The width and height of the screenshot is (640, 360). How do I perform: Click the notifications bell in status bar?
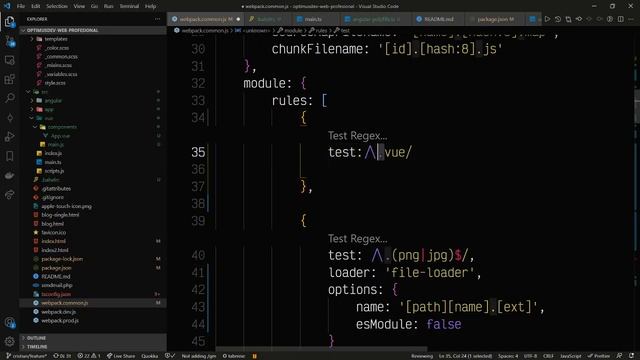(x=631, y=356)
